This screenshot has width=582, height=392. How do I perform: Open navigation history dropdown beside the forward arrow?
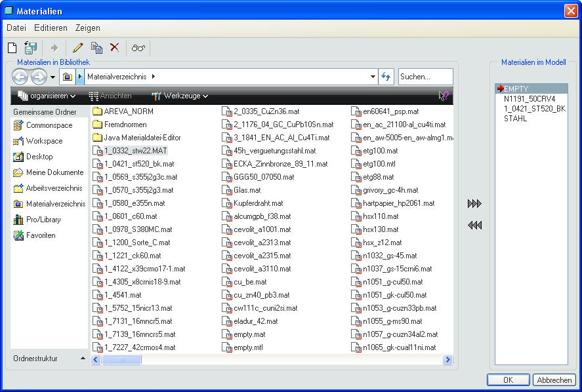tap(52, 77)
